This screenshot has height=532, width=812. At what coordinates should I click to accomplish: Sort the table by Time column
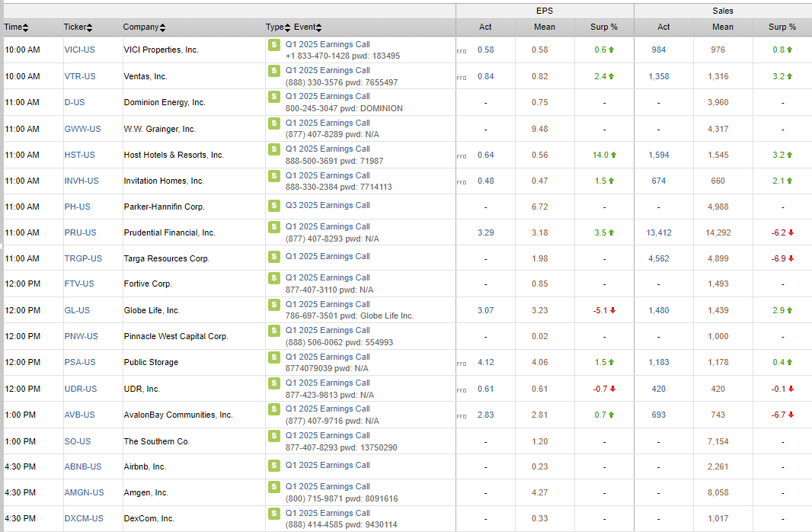point(16,27)
